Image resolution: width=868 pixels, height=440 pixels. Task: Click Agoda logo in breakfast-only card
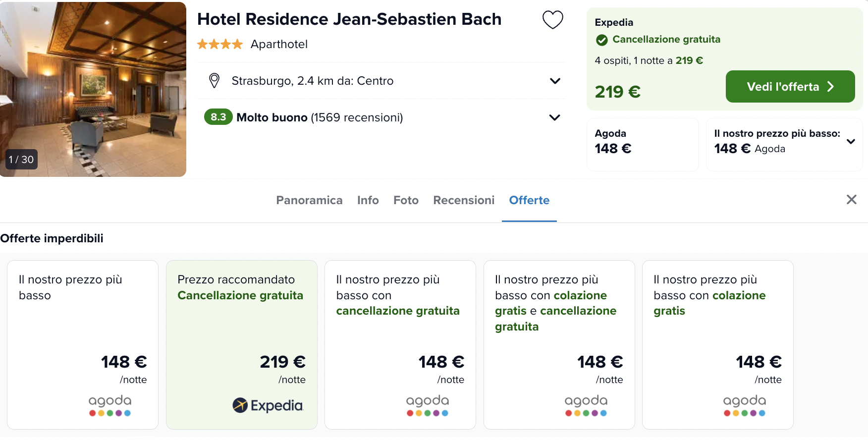[x=744, y=405]
